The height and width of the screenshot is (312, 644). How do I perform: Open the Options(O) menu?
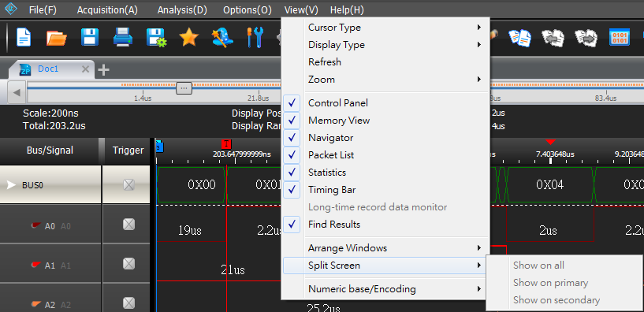coord(248,10)
